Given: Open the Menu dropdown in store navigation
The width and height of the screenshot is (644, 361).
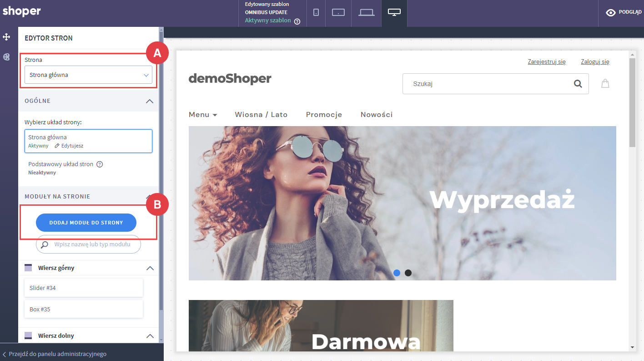Looking at the screenshot, I should point(203,115).
